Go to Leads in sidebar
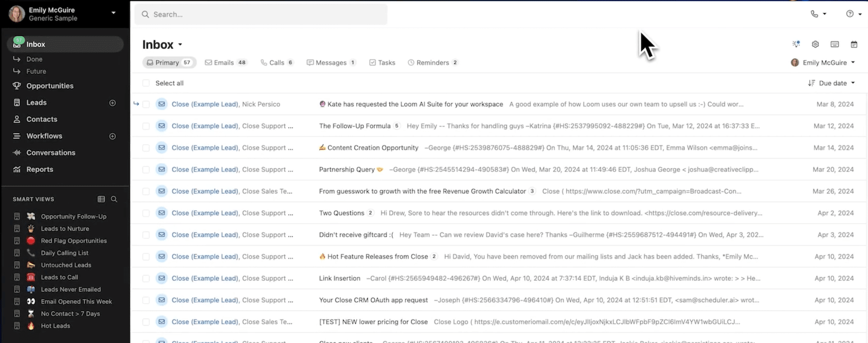This screenshot has width=868, height=343. point(36,103)
